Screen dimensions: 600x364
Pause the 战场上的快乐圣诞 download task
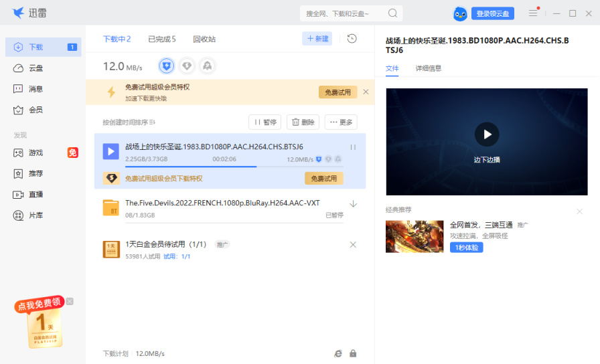coord(353,147)
